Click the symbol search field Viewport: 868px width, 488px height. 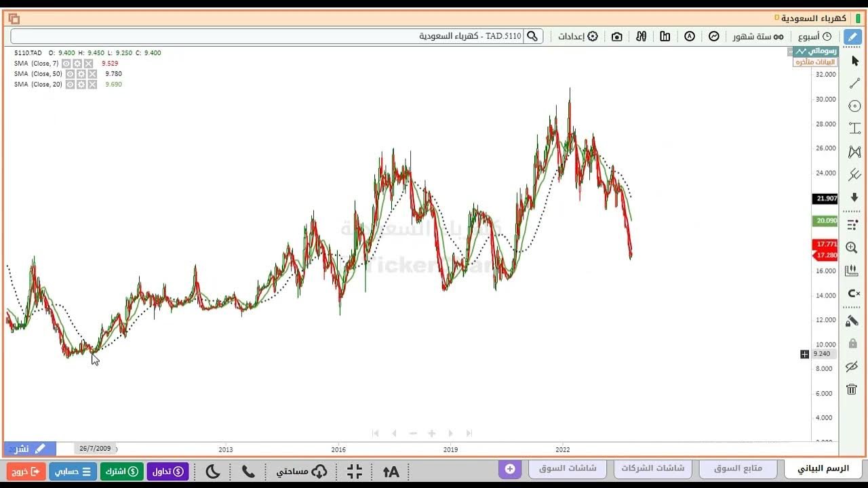tap(271, 37)
